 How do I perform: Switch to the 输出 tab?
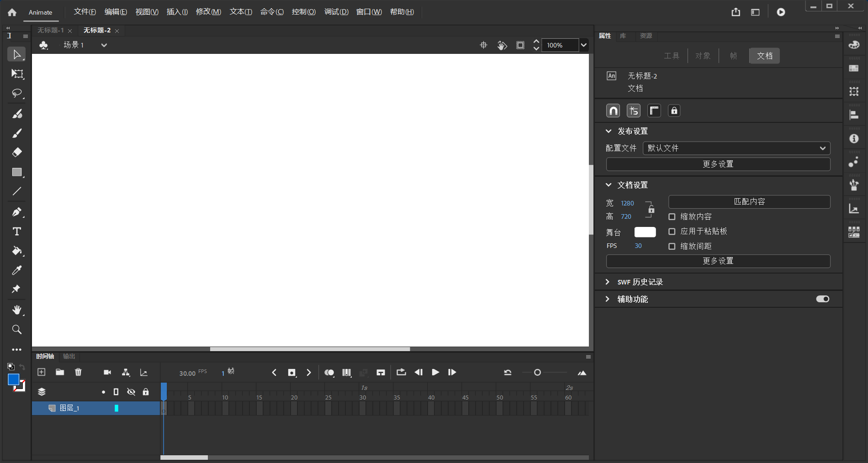pos(69,356)
